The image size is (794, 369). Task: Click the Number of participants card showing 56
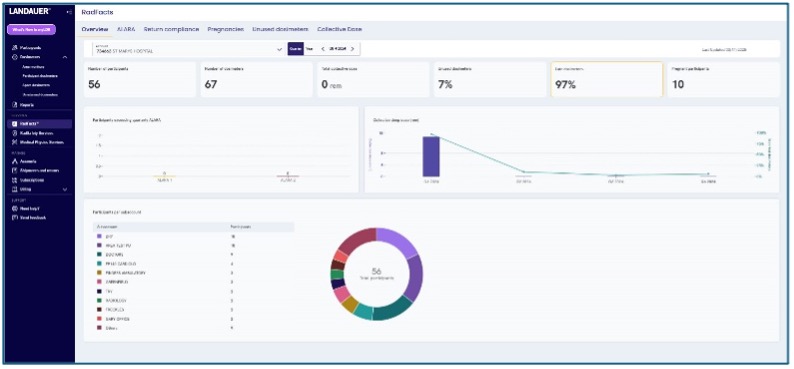coord(140,79)
